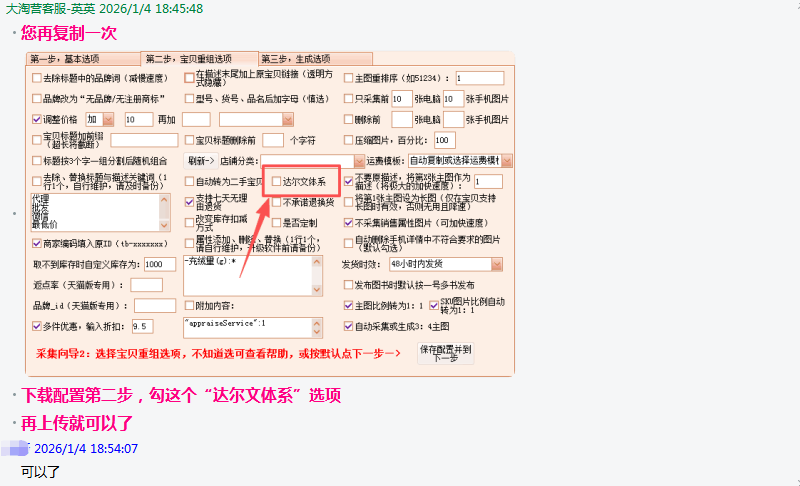800x486 pixels.
Task: Disable the 多件优惠 checkbox
Action: (37, 326)
